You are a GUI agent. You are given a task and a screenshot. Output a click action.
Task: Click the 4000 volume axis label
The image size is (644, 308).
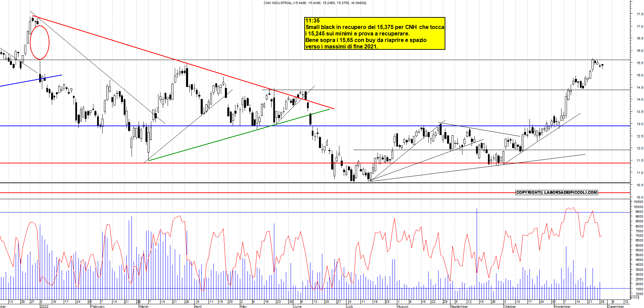(x=639, y=264)
